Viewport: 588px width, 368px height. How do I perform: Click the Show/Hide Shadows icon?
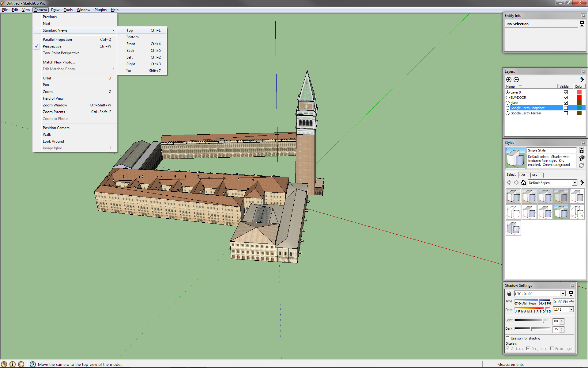click(x=509, y=294)
